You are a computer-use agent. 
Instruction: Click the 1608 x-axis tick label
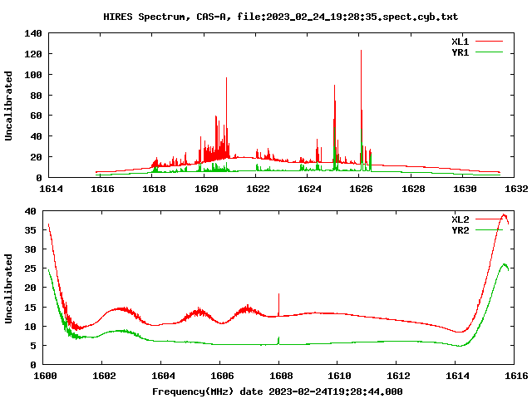[x=281, y=376]
